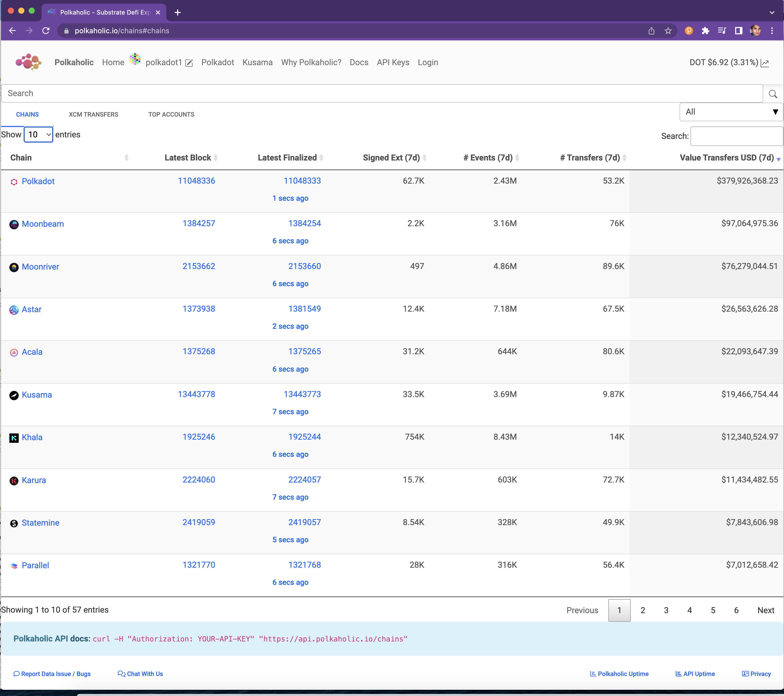The width and height of the screenshot is (784, 696).
Task: Click the Karura chain logo icon
Action: (14, 481)
